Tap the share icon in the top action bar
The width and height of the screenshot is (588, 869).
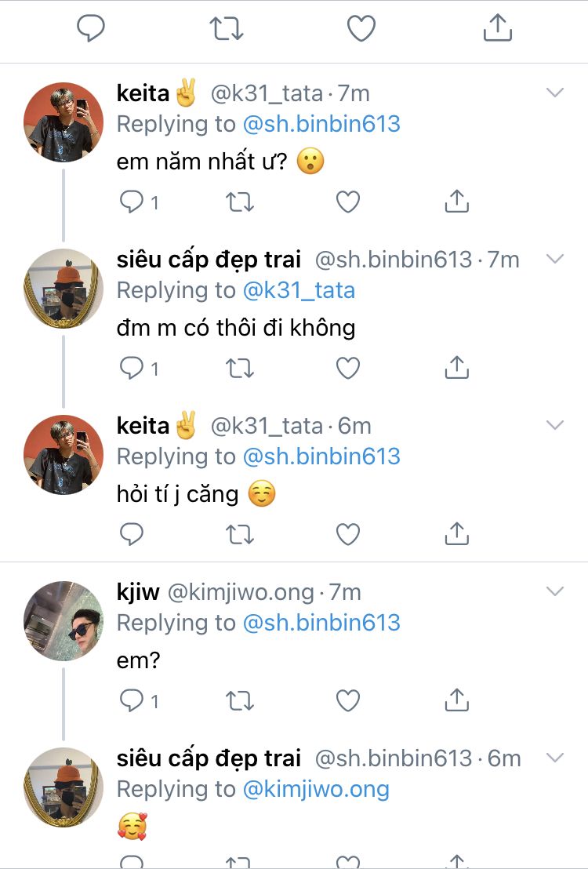click(x=497, y=29)
